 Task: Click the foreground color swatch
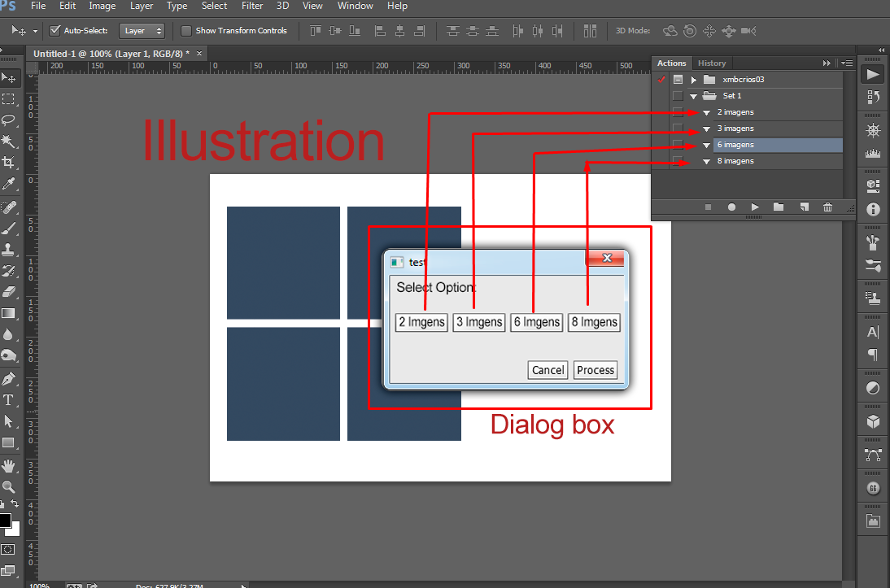point(5,520)
